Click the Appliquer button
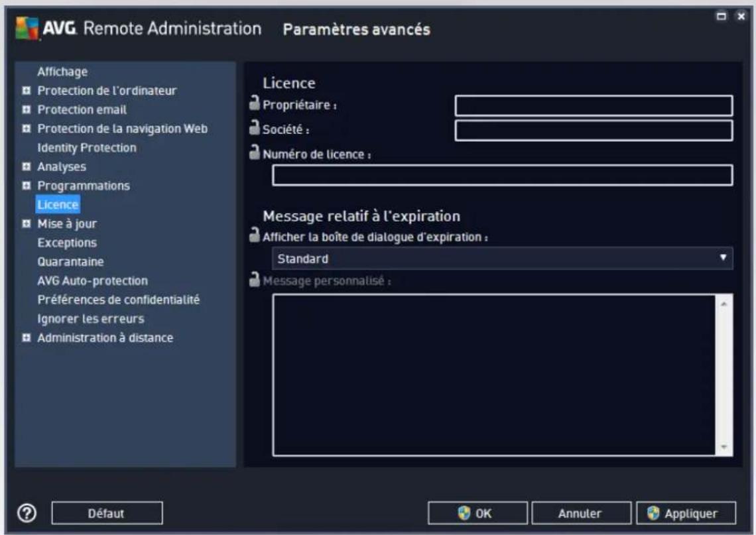The width and height of the screenshot is (756, 535). click(x=686, y=513)
